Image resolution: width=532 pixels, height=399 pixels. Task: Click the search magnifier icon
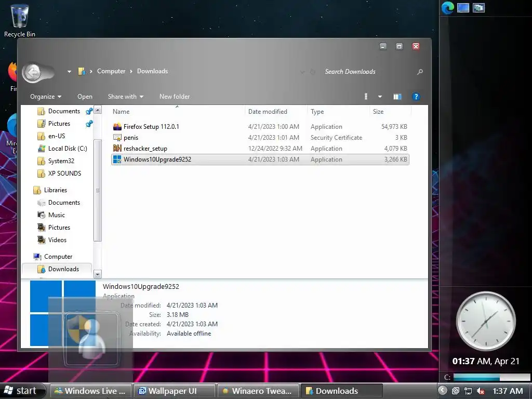[420, 72]
